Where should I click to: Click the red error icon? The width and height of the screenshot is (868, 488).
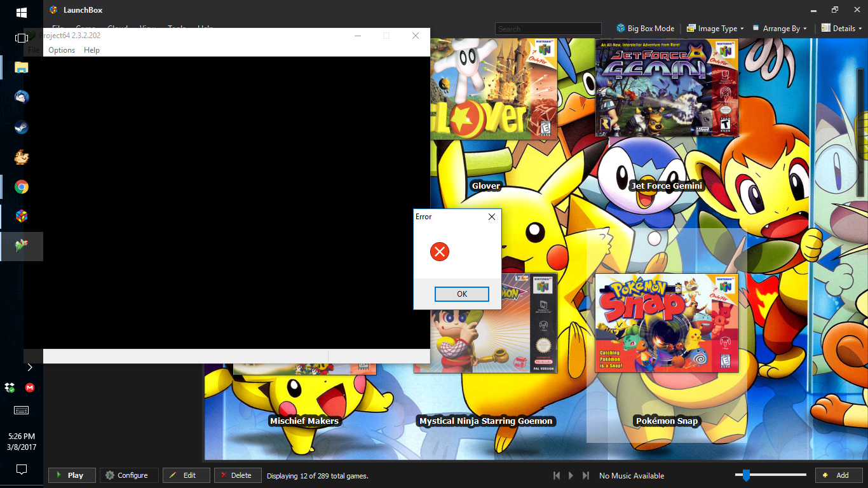tap(440, 252)
